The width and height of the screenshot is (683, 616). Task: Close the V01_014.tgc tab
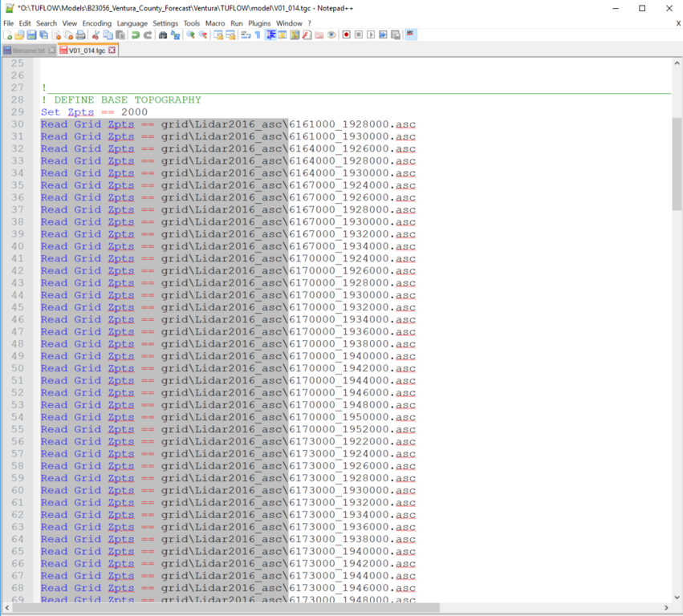(112, 51)
